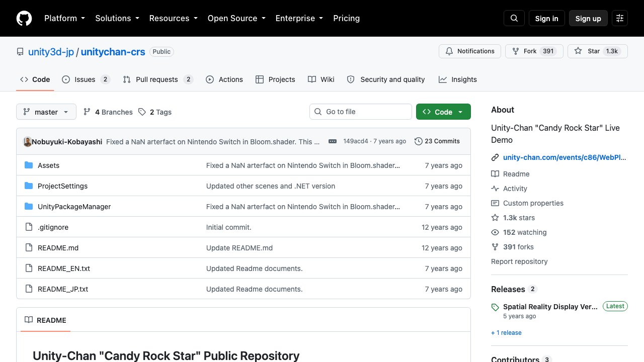644x362 pixels.
Task: Fork the repository with the Fork button
Action: [x=534, y=51]
